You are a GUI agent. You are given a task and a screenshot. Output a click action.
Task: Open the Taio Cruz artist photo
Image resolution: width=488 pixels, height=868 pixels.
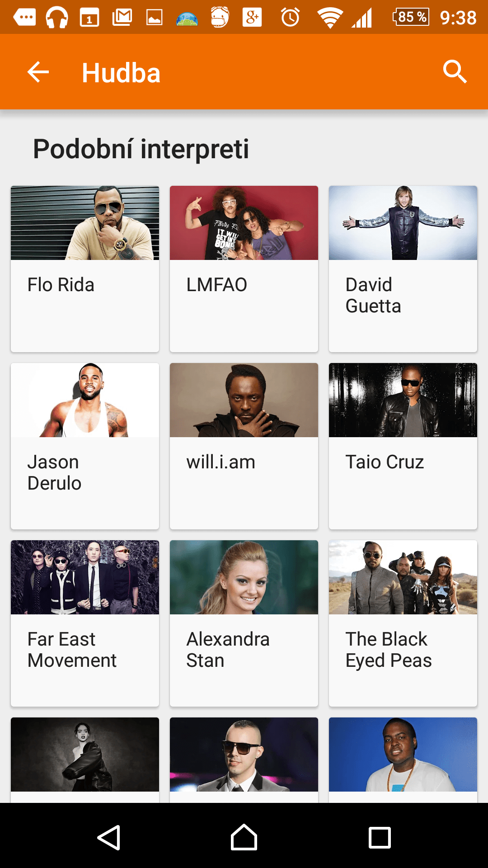pos(403,400)
